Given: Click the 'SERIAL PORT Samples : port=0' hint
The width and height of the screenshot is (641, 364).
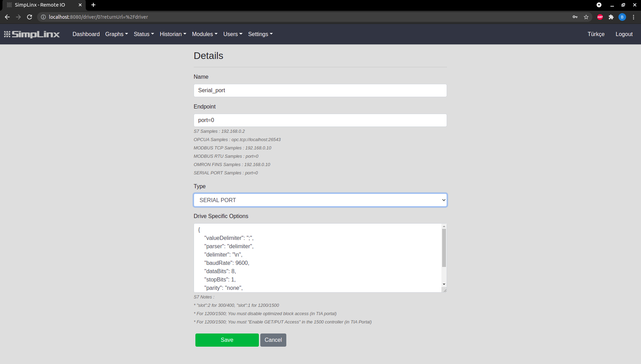Looking at the screenshot, I should pyautogui.click(x=226, y=173).
